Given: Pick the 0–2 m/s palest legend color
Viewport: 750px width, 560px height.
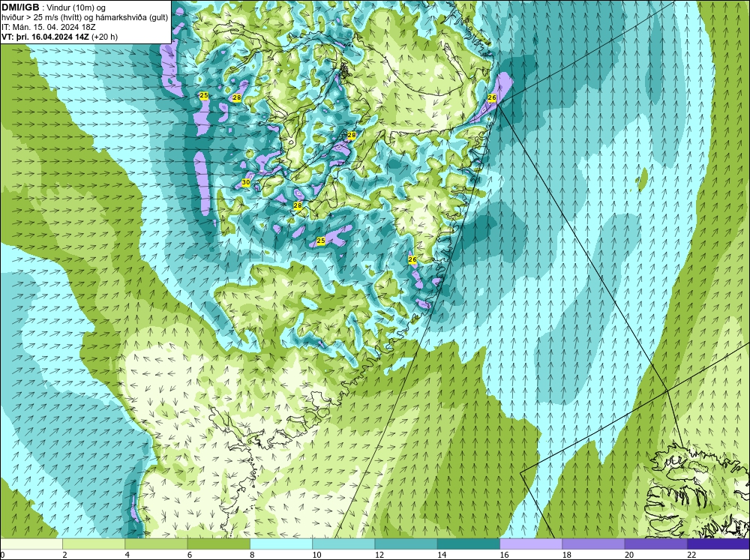Looking at the screenshot, I should pyautogui.click(x=31, y=544).
